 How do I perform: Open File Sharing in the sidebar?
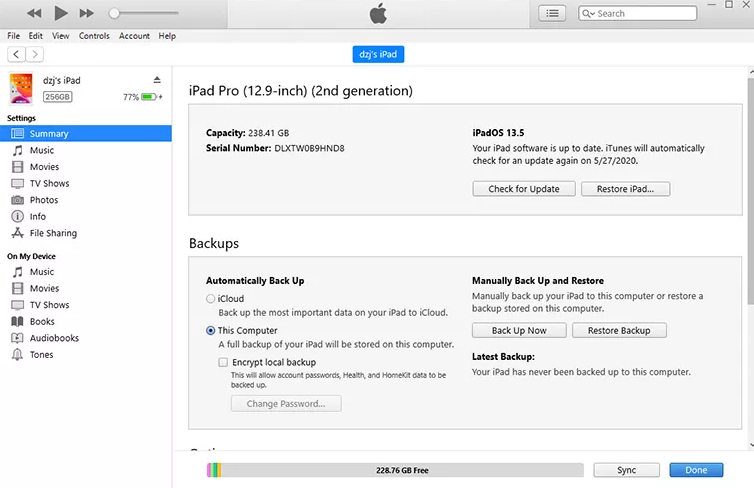coord(52,233)
